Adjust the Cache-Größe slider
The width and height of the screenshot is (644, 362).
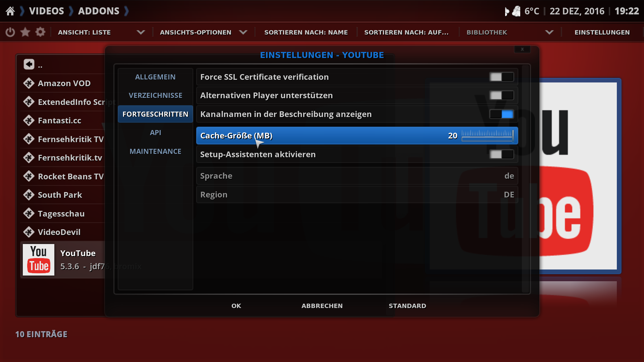point(488,136)
